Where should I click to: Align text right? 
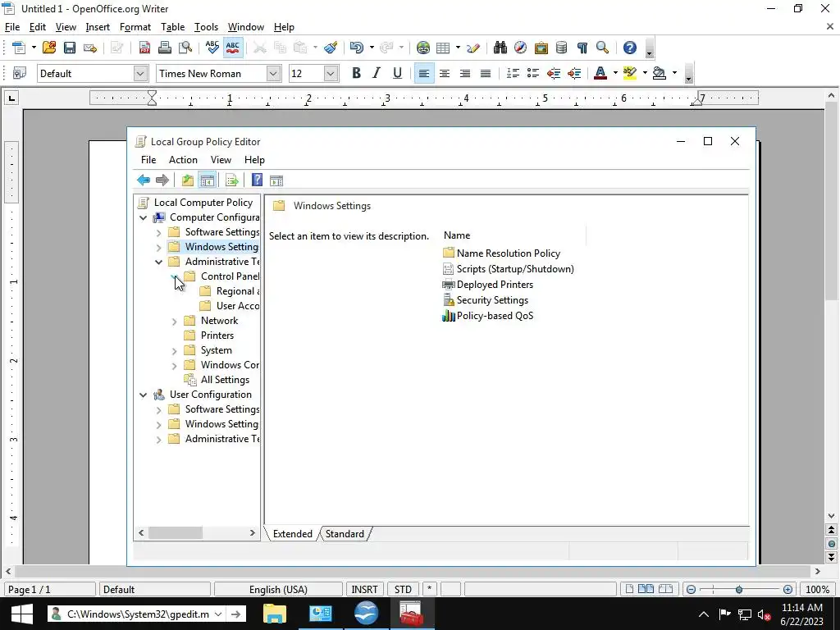pyautogui.click(x=465, y=73)
